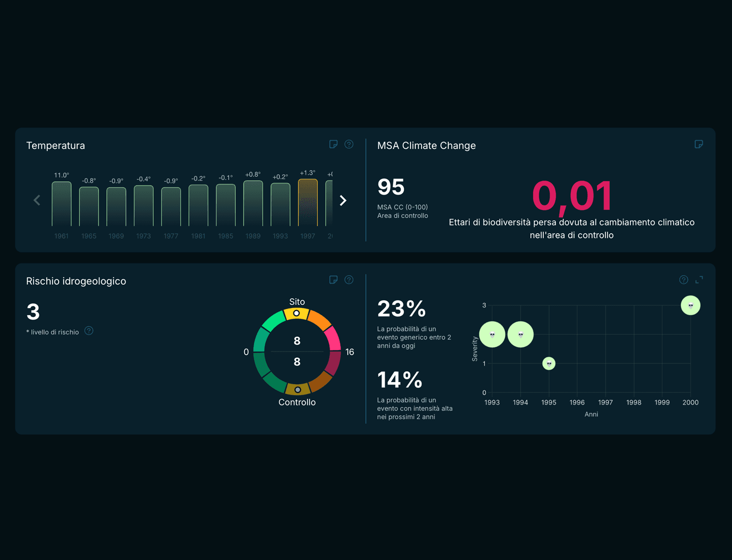Click help icon above the severity chart
This screenshot has width=732, height=560.
pyautogui.click(x=684, y=280)
